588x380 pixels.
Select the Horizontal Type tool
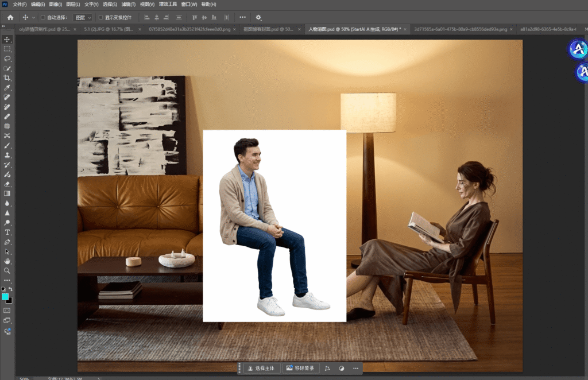pos(7,232)
